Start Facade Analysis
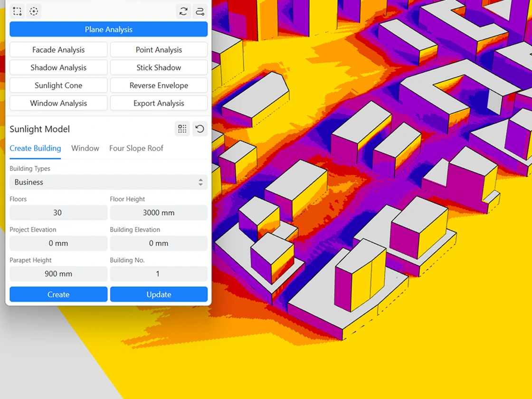This screenshot has height=399, width=532. [58, 50]
